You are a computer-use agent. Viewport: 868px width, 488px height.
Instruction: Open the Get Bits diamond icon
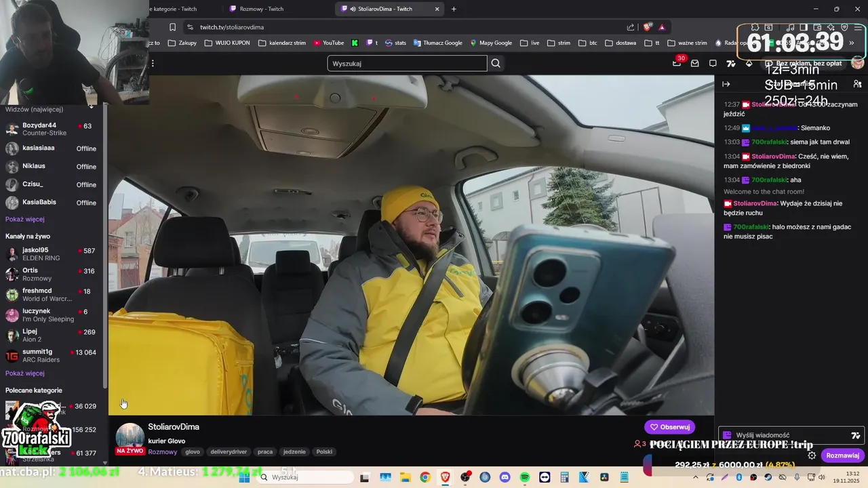749,63
